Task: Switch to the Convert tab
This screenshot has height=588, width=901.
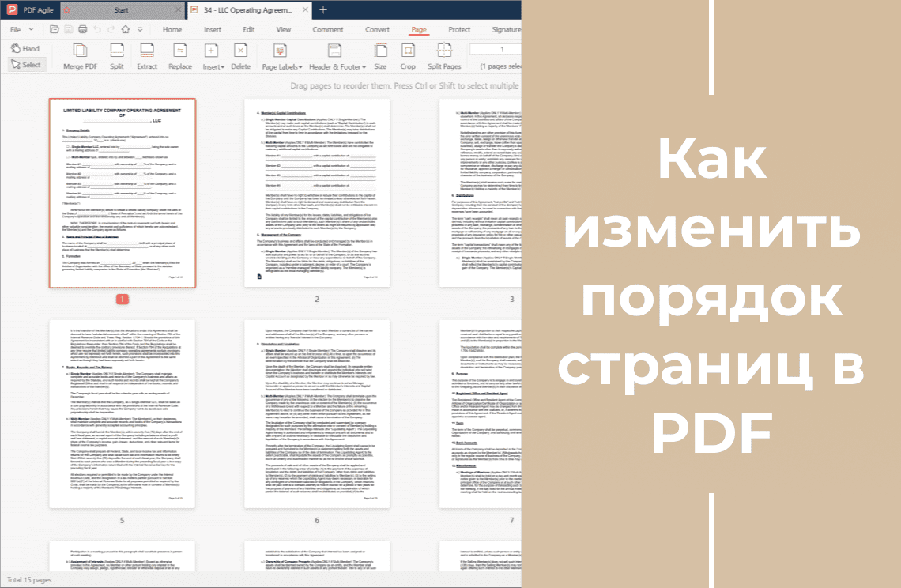Action: pos(377,29)
